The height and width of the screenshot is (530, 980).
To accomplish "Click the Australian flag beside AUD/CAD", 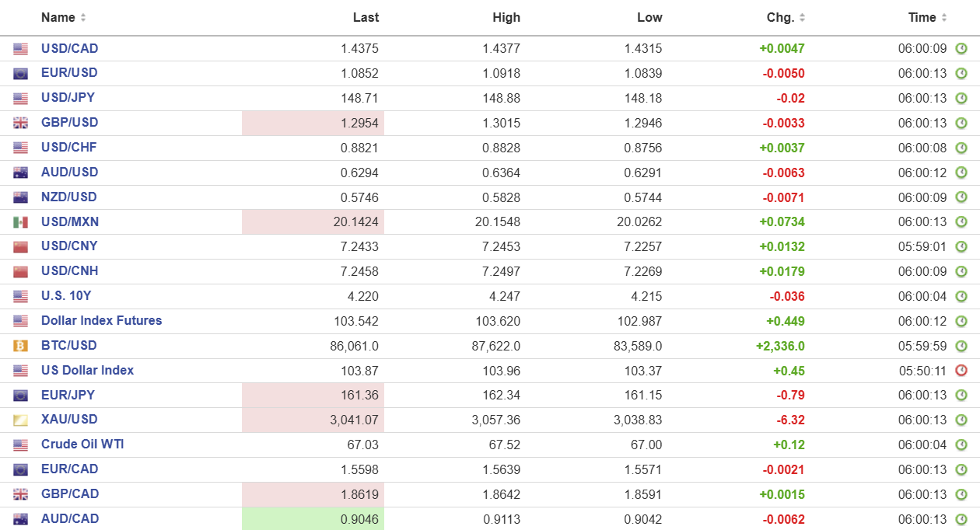I will tap(20, 519).
